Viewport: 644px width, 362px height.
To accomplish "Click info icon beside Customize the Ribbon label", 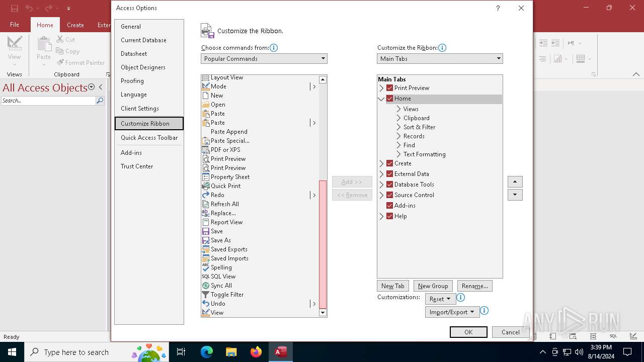I will tap(442, 48).
